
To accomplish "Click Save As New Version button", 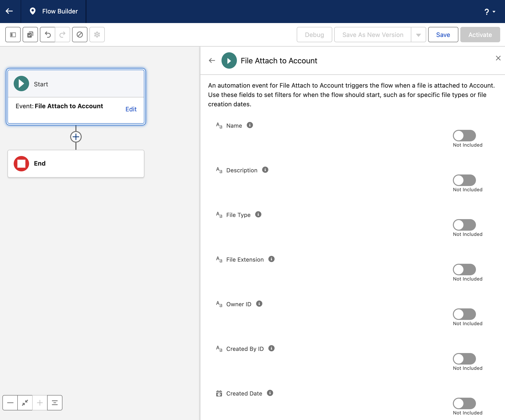I will tap(373, 35).
